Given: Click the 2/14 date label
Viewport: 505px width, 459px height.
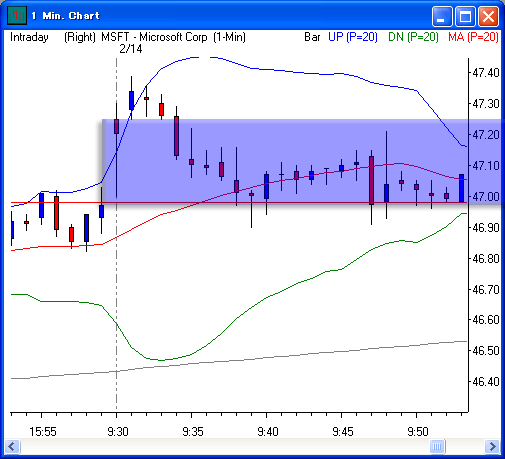Looking at the screenshot, I should [x=131, y=49].
